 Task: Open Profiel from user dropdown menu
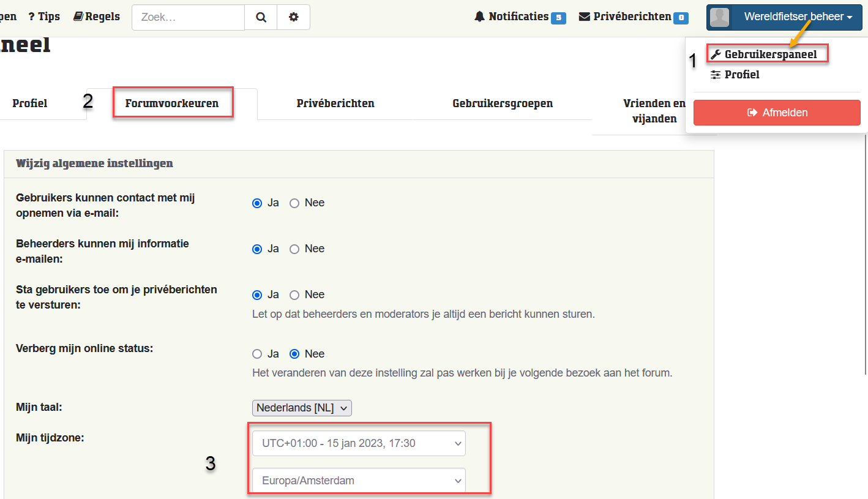[x=741, y=75]
